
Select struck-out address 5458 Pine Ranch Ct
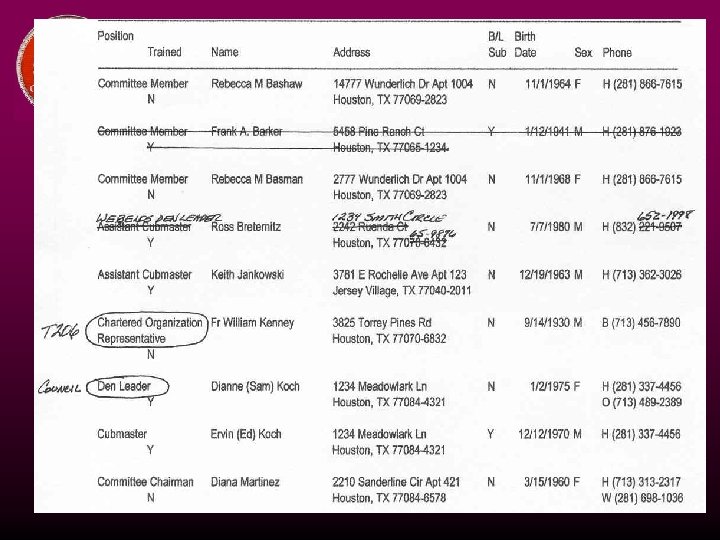(379, 132)
